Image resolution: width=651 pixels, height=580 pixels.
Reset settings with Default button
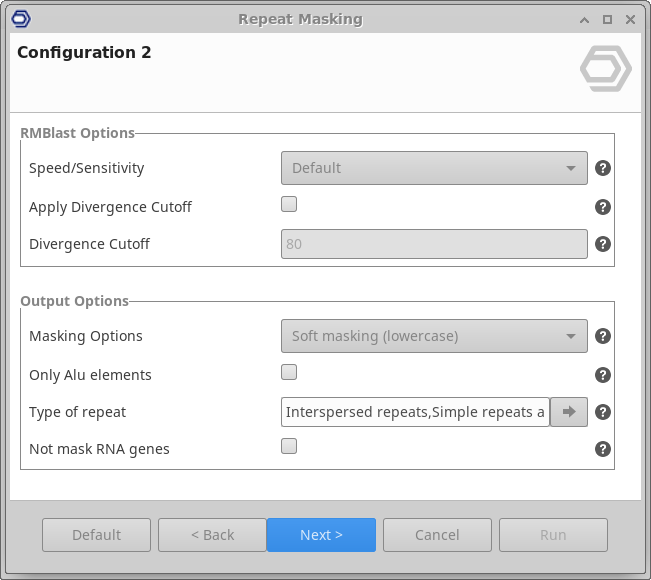coord(96,535)
